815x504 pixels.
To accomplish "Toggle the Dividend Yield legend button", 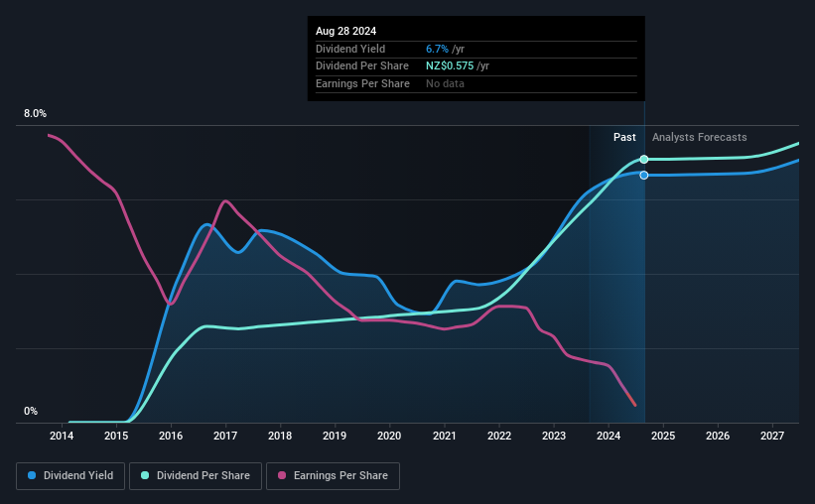I will click(70, 476).
